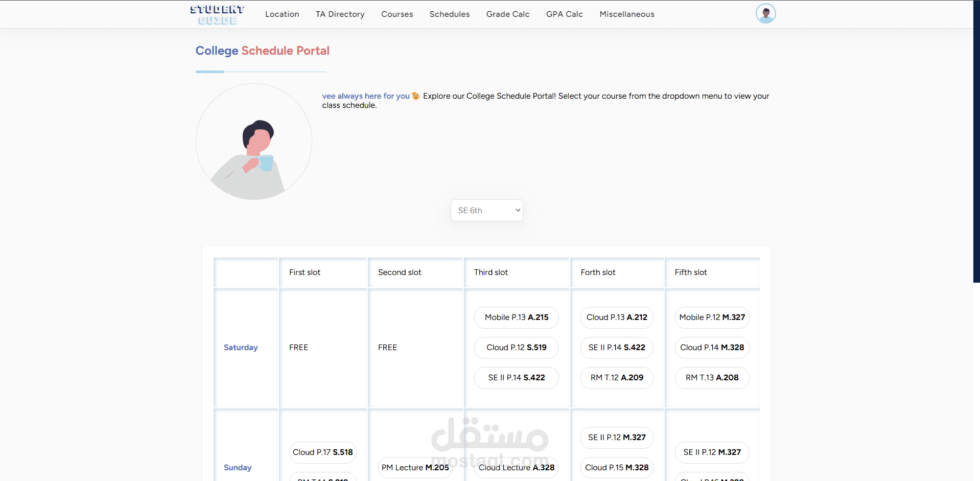Screen dimensions: 980x481
Task: Open the Miscellaneous menu
Action: [x=627, y=14]
